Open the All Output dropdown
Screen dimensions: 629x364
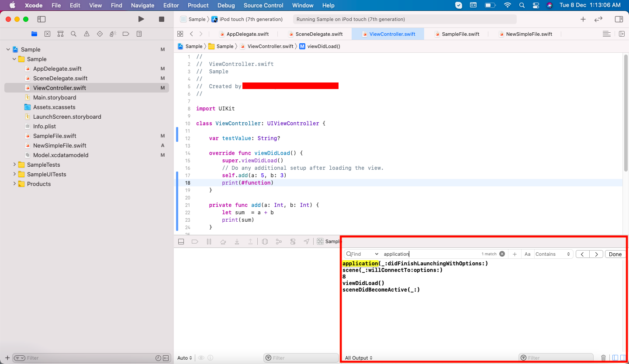(x=359, y=358)
